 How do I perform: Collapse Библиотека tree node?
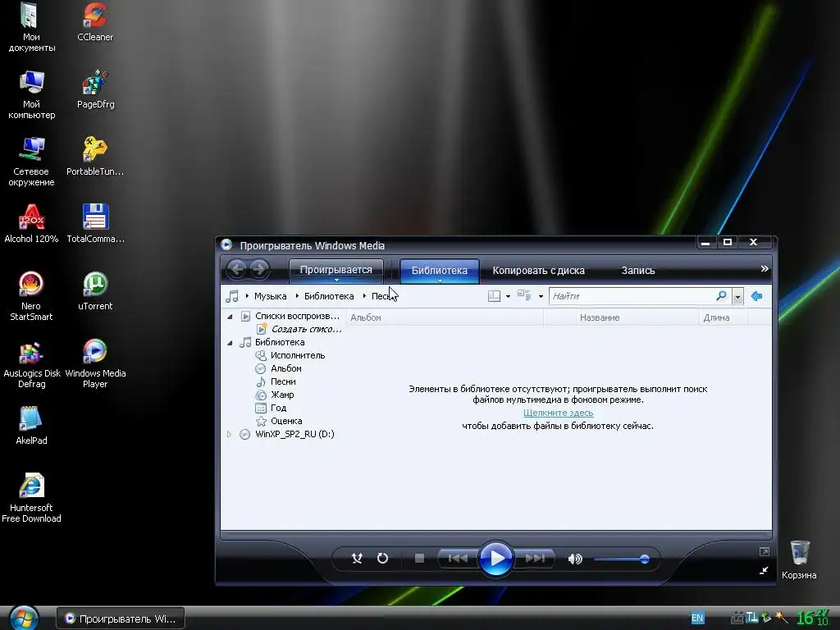[x=230, y=343]
